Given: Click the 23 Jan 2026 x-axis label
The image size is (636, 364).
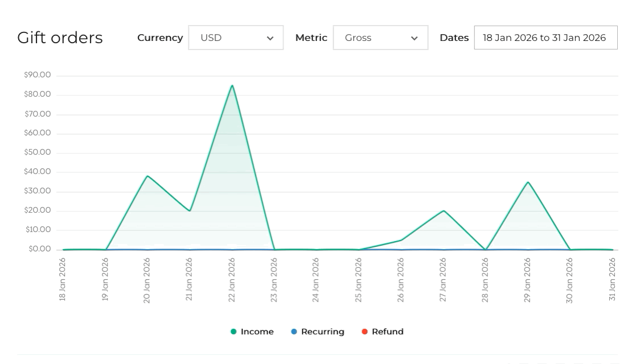Looking at the screenshot, I should pos(274,280).
